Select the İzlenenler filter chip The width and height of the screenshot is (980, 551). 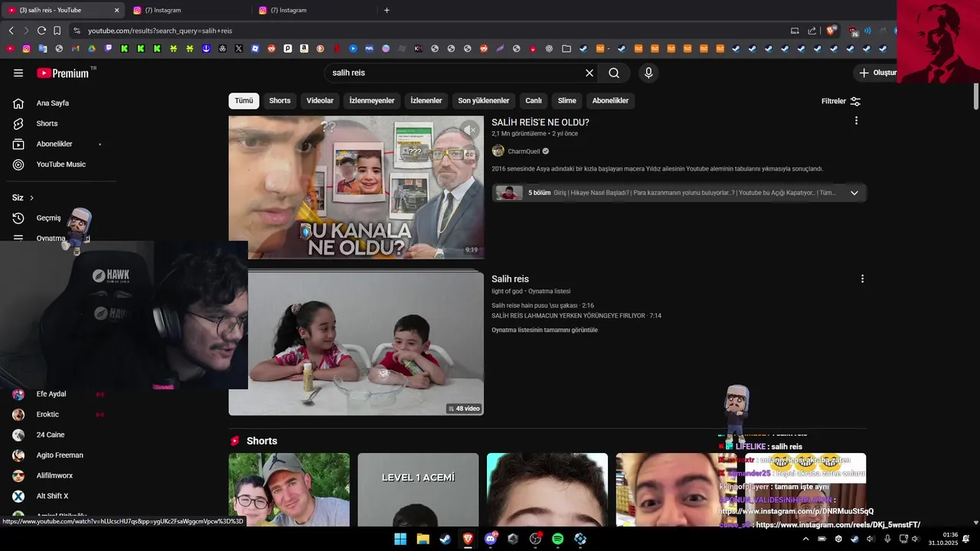[426, 100]
